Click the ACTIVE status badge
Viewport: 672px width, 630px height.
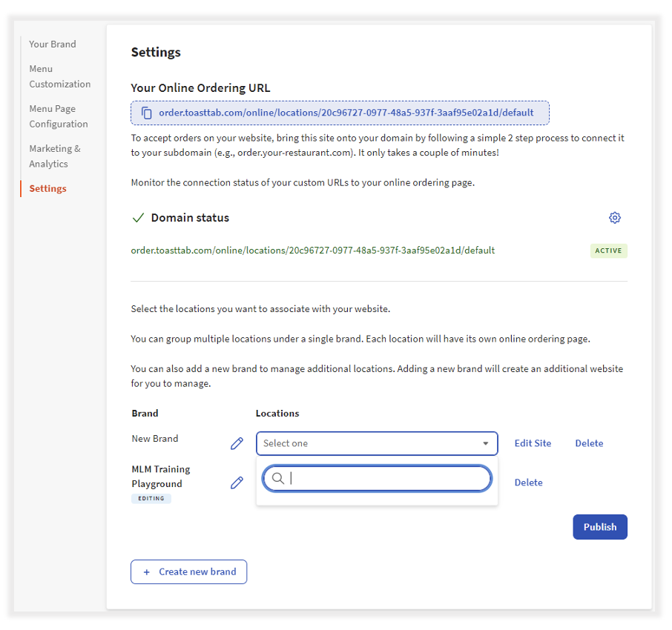(x=608, y=251)
